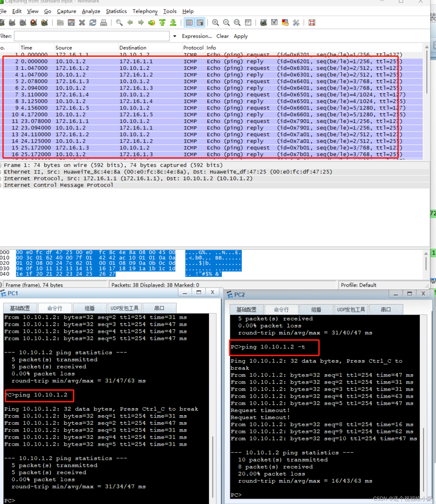
Task: Find a packet with magnifier icon
Action: tap(119, 23)
